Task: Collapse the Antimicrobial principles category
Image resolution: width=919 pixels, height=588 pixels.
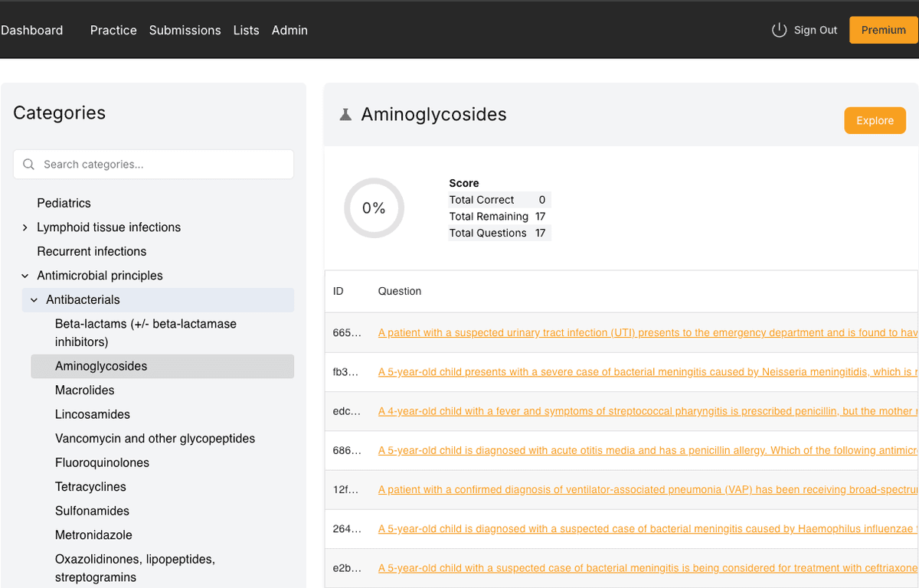Action: (25, 276)
